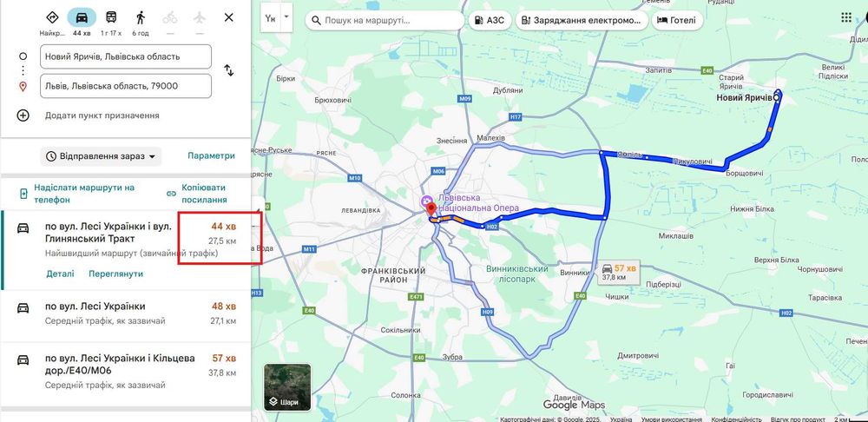Open the Шари layers thumbnail

287,387
